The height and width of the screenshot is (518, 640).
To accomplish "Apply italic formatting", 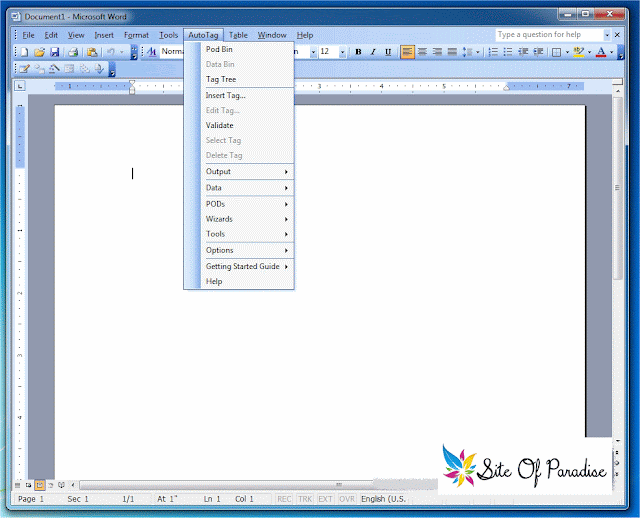I will point(373,52).
